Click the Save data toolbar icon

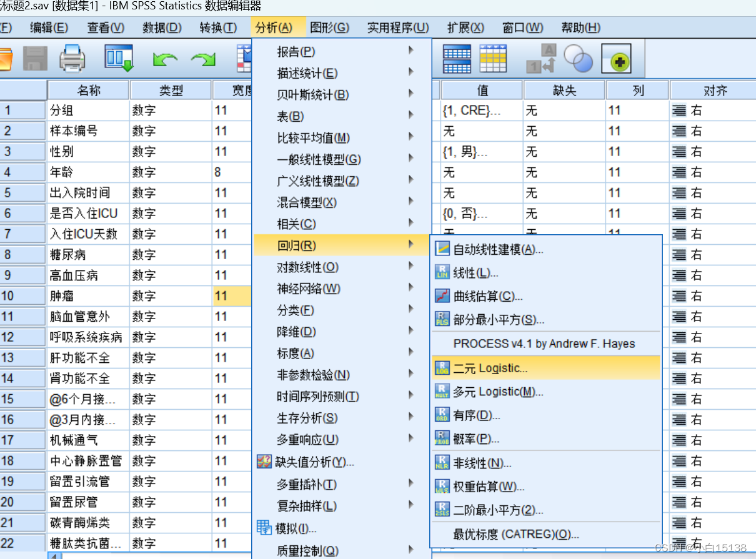[36, 59]
